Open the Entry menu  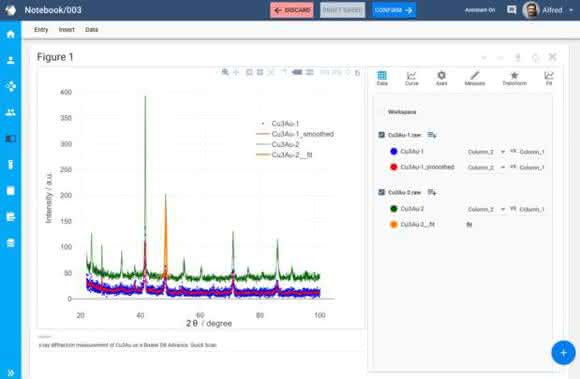[x=41, y=30]
